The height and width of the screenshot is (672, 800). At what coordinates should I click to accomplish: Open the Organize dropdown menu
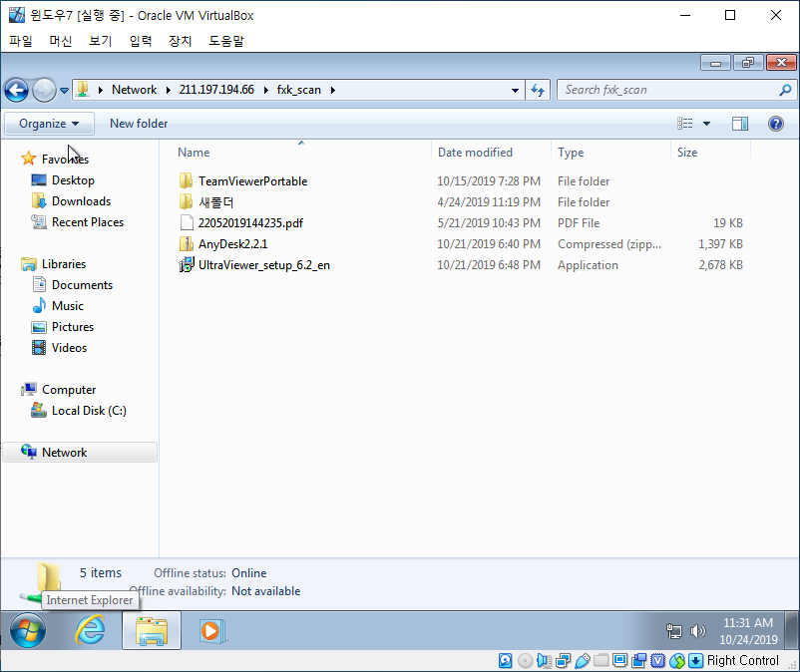49,124
